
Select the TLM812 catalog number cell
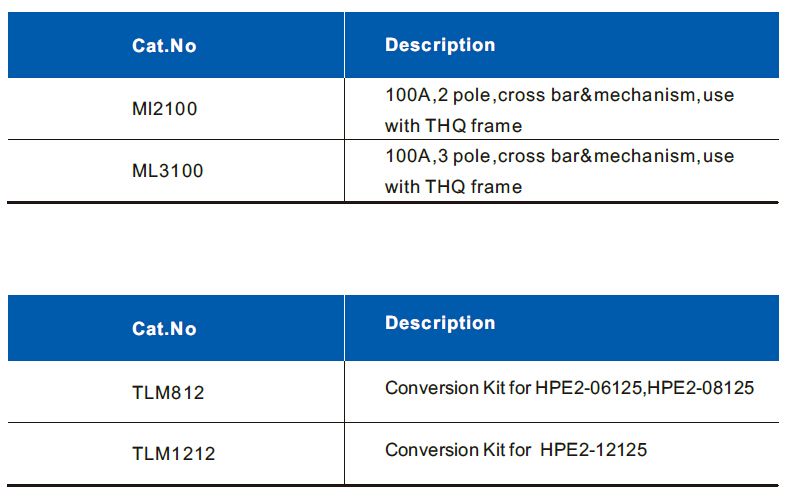coord(168,393)
